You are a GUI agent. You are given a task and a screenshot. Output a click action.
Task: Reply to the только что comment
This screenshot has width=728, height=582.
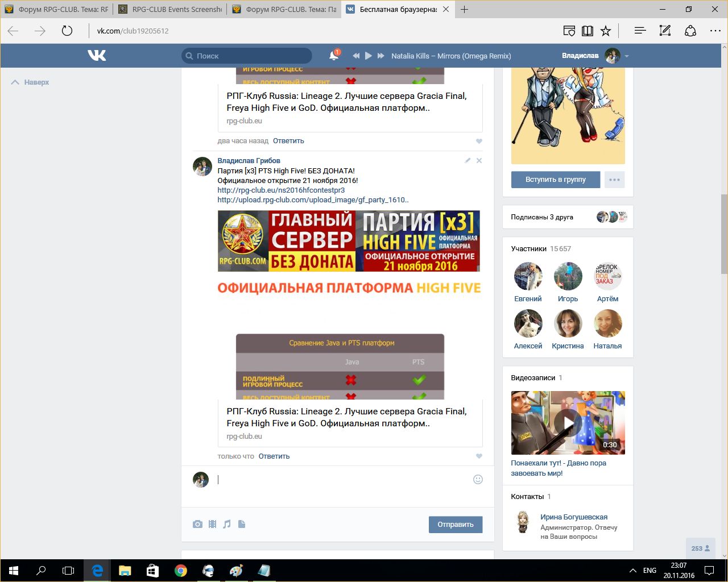274,456
